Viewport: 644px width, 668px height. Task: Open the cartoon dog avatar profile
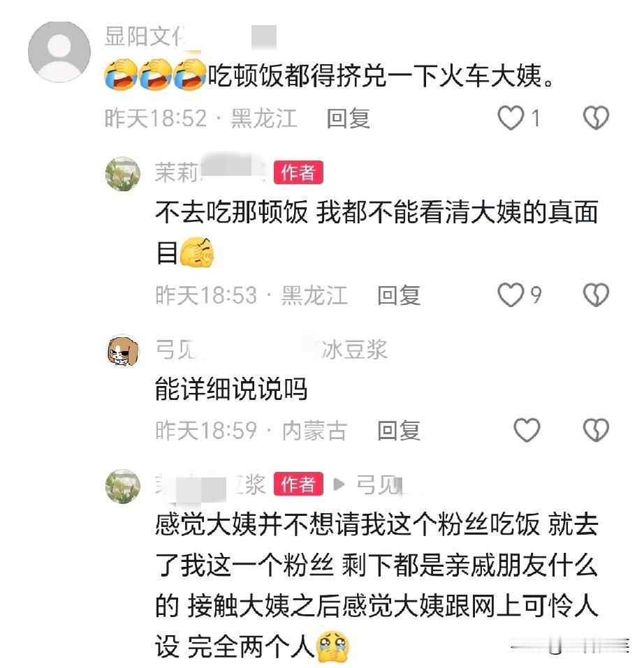click(123, 350)
